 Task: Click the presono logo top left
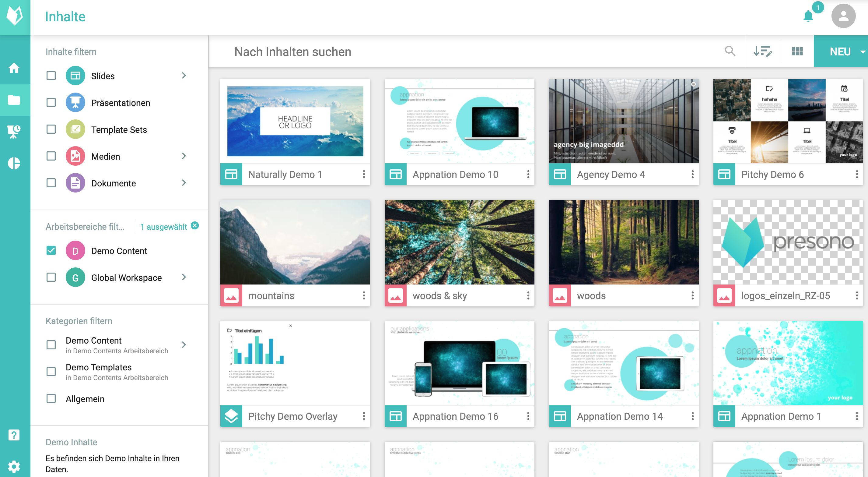[15, 16]
